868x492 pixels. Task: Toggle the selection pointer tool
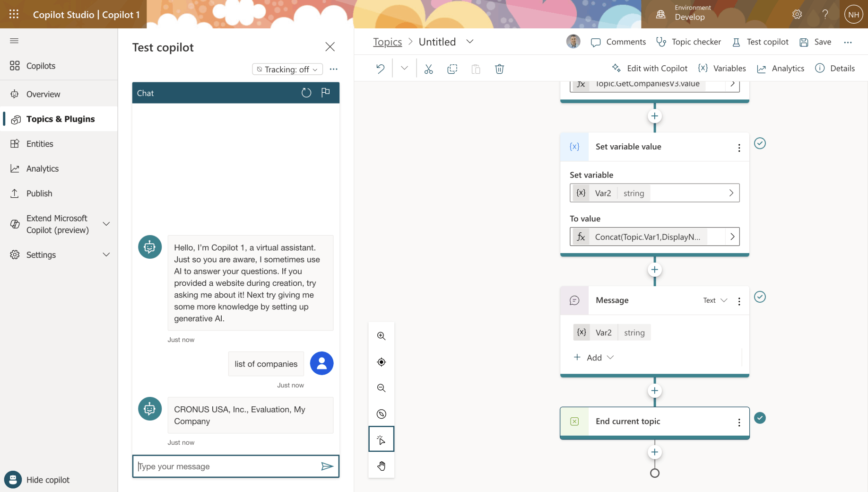(x=382, y=439)
